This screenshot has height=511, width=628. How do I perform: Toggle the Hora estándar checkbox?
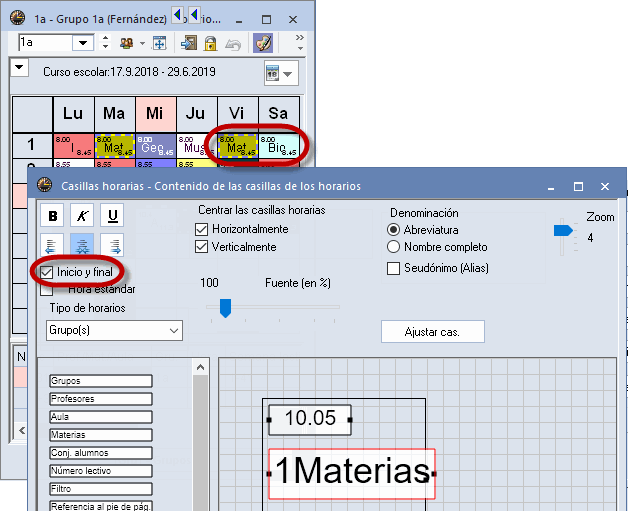click(x=46, y=290)
